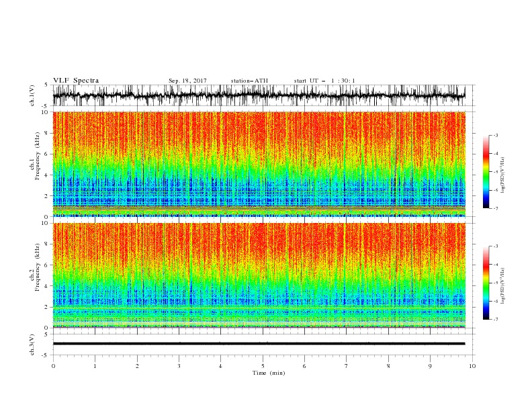Click the "ch.1(V)" axis label

[32, 95]
